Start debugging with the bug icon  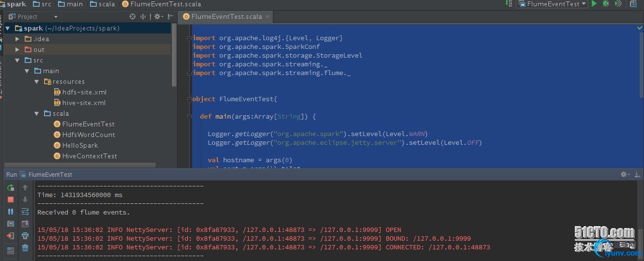click(606, 4)
